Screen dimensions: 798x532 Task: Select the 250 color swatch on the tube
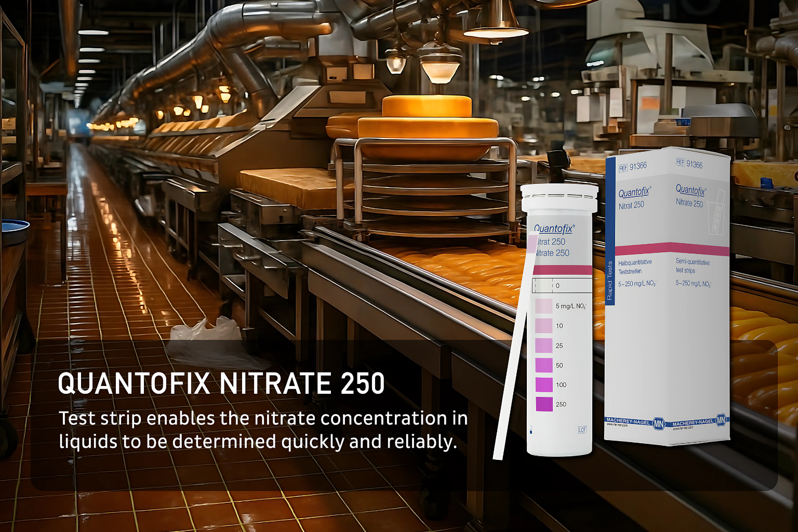pos(543,404)
